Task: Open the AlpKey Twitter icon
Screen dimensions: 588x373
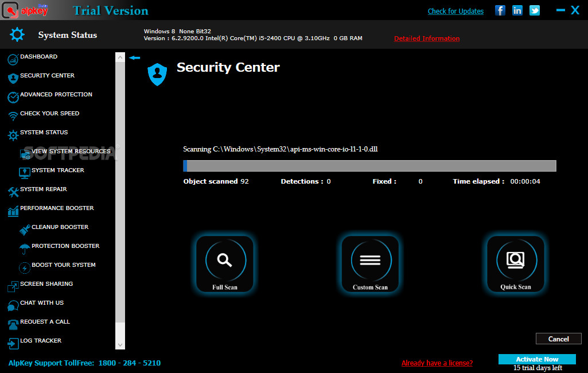Action: 535,10
